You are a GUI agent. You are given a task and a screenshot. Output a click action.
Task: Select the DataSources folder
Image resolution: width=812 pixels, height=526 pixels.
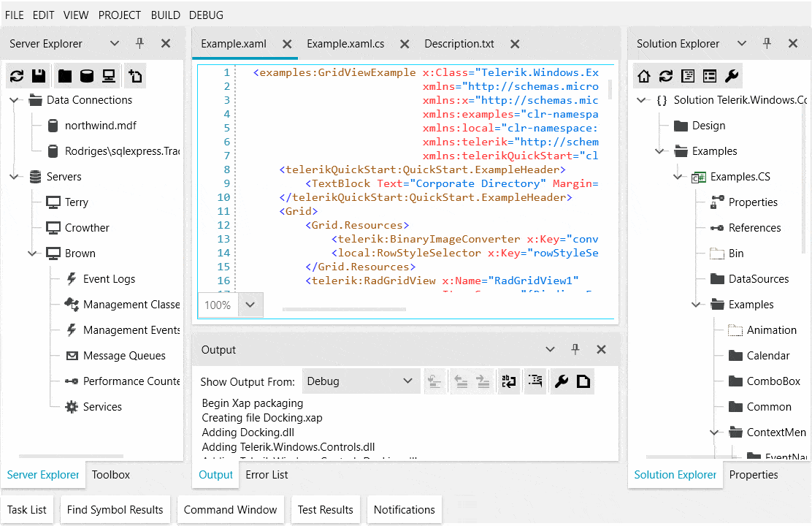(x=759, y=279)
